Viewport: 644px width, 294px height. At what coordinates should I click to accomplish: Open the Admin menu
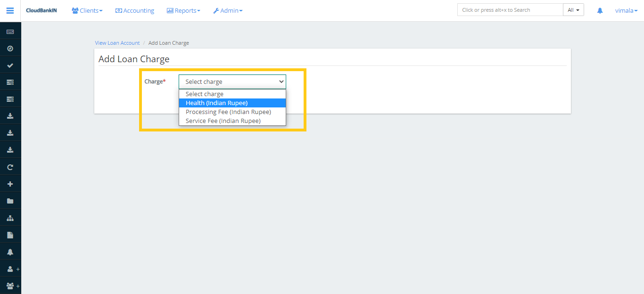(x=228, y=10)
